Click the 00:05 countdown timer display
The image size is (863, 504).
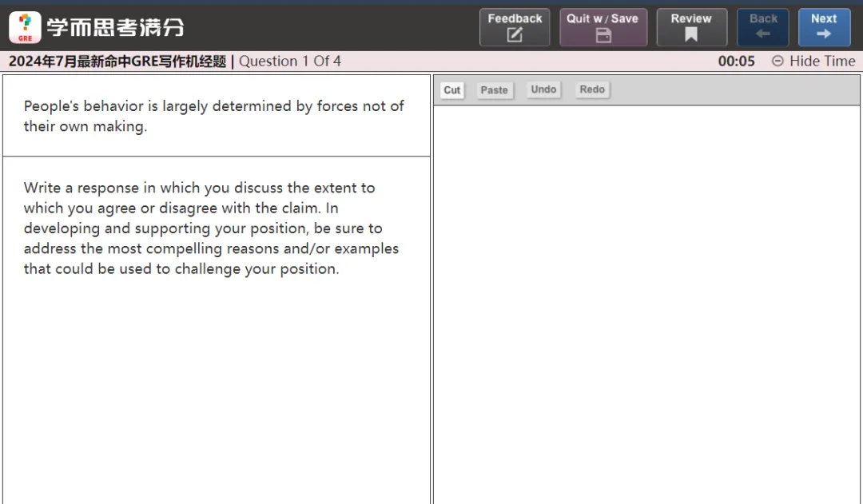pyautogui.click(x=736, y=62)
